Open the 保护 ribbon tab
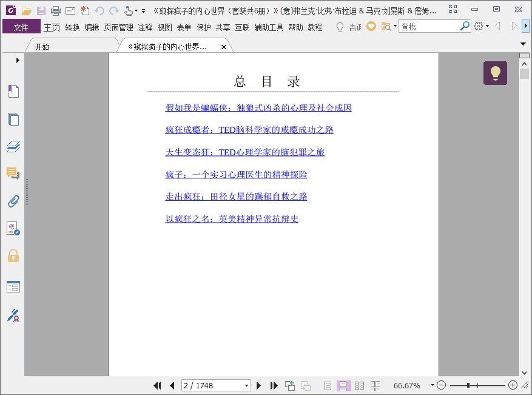 pos(204,27)
